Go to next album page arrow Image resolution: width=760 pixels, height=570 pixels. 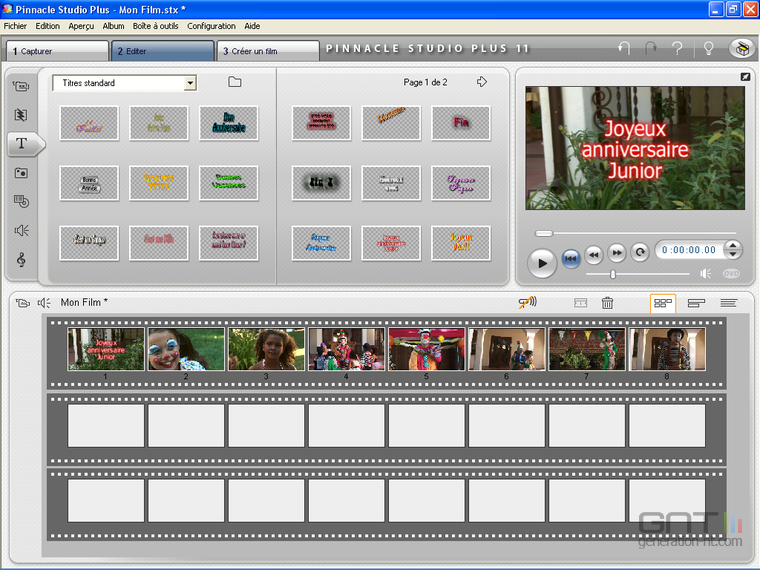(481, 82)
